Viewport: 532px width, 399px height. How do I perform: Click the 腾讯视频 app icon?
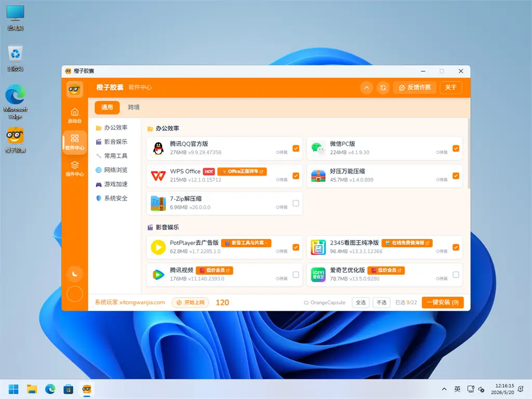click(x=158, y=275)
